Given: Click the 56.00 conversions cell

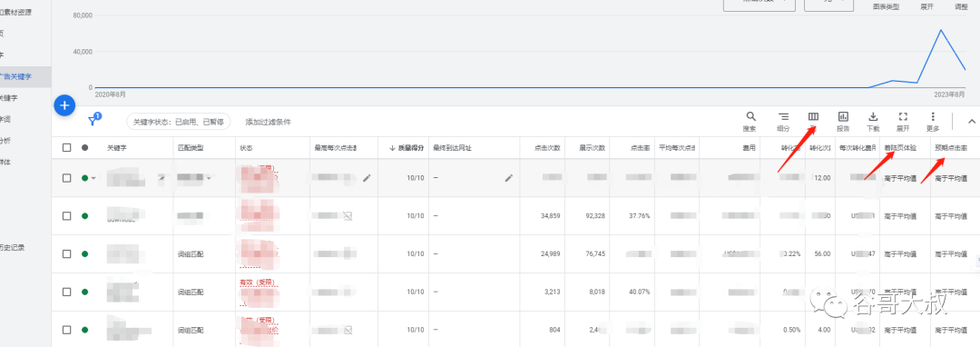Looking at the screenshot, I should tap(822, 253).
